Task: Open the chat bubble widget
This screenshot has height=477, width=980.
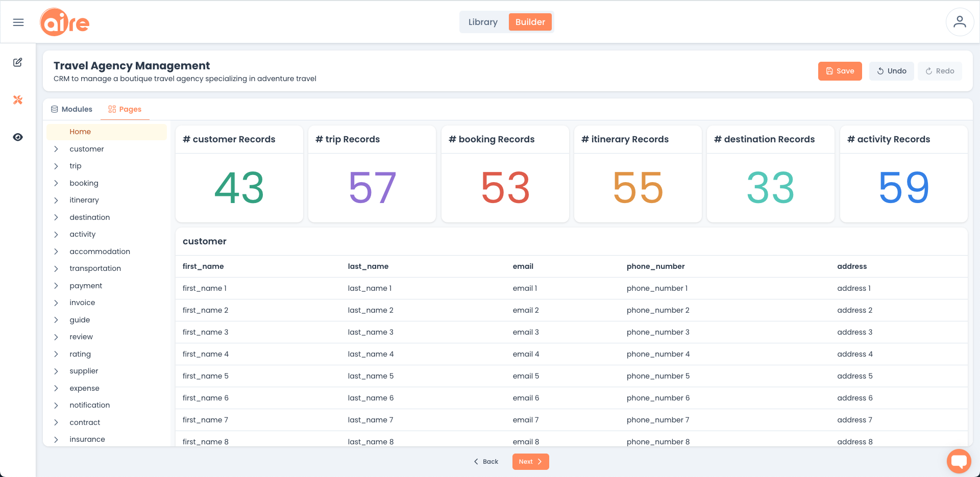Action: tap(959, 461)
